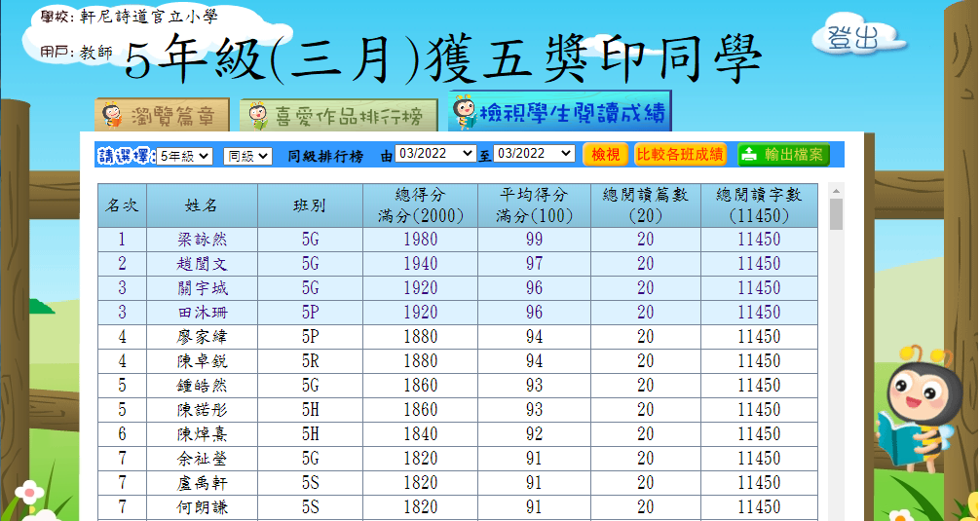This screenshot has width=980, height=521.
Task: Select student name 田沐珊 in the table
Action: 202,313
